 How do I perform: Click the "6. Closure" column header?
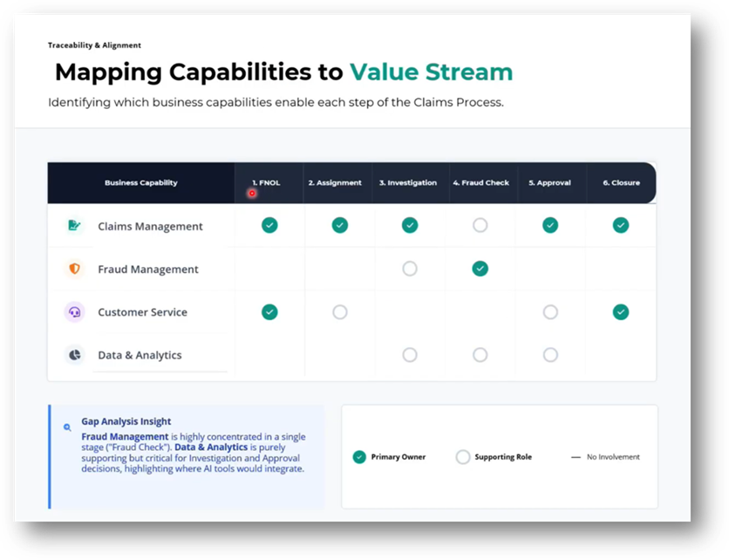coord(621,183)
